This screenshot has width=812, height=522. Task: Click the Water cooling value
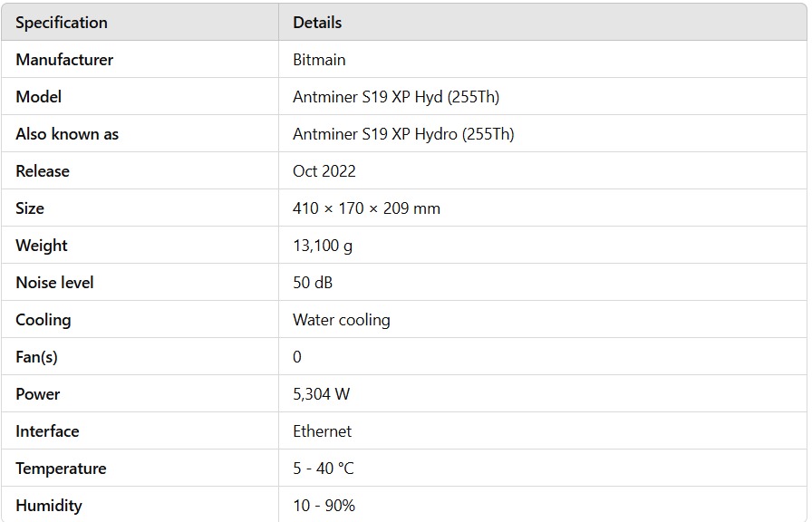click(x=342, y=320)
